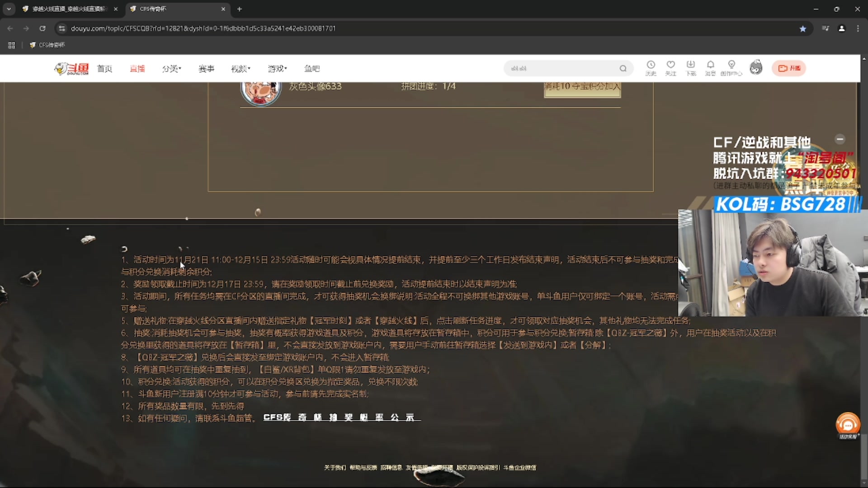Open the 鱼吧 navigation item
Screen dimensions: 868x488
click(312, 68)
